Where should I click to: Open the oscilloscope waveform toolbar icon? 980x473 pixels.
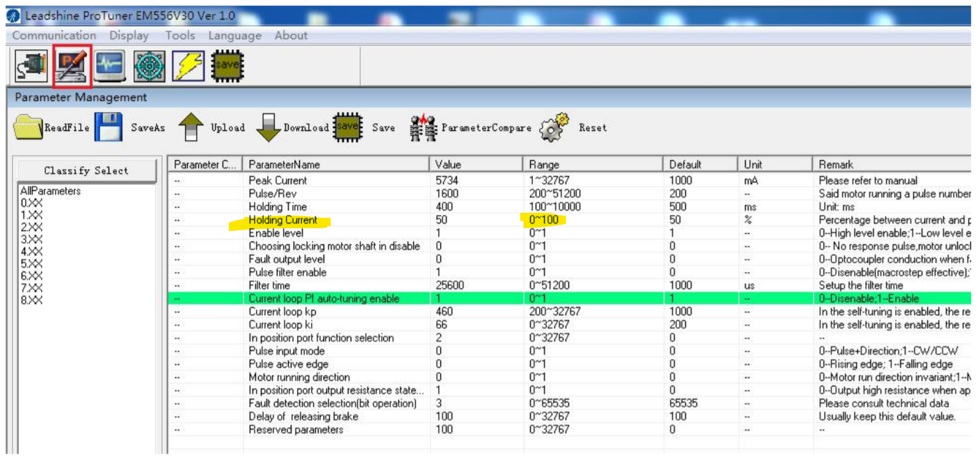111,66
